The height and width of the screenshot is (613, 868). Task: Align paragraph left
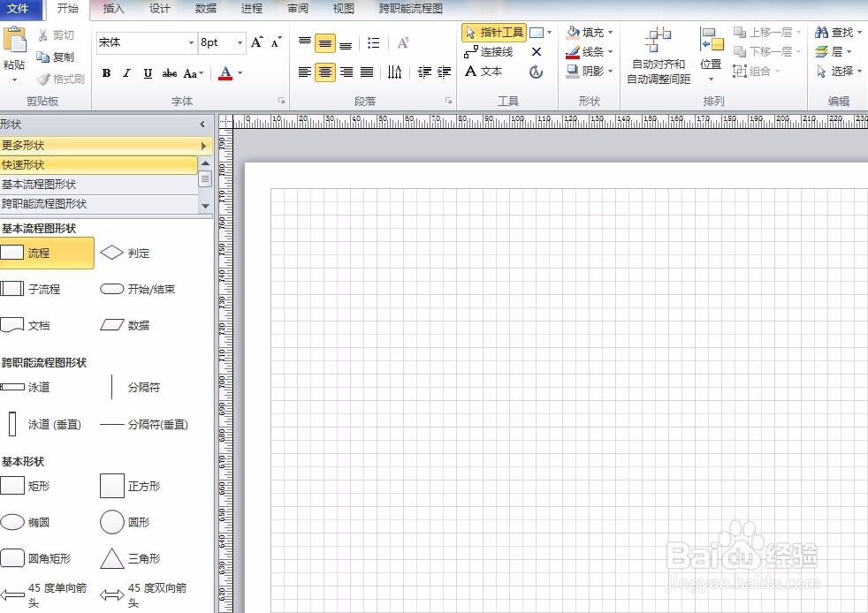click(304, 72)
